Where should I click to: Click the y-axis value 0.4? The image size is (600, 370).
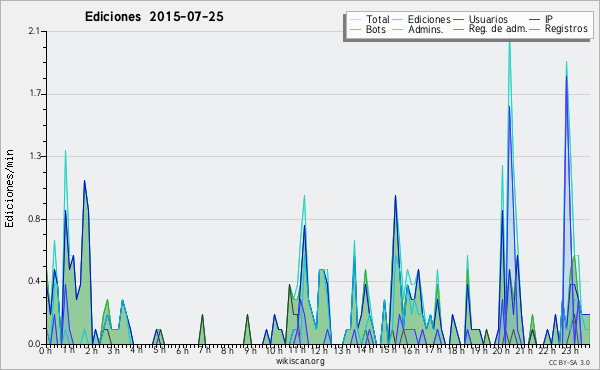[x=34, y=281]
